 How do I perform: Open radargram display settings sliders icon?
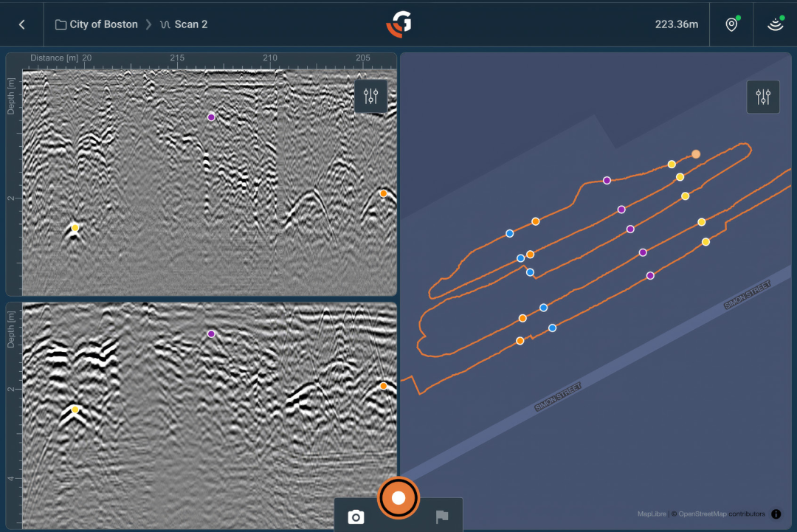click(371, 96)
